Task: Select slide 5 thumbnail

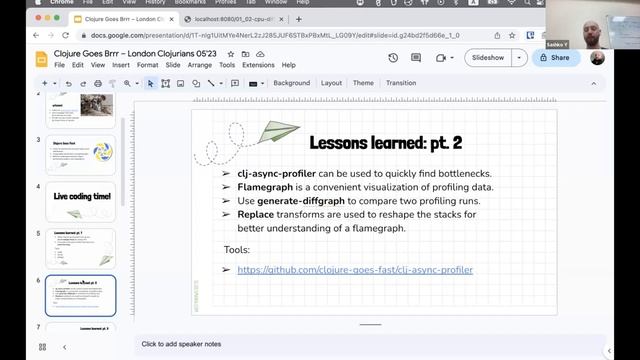Action: click(x=81, y=249)
